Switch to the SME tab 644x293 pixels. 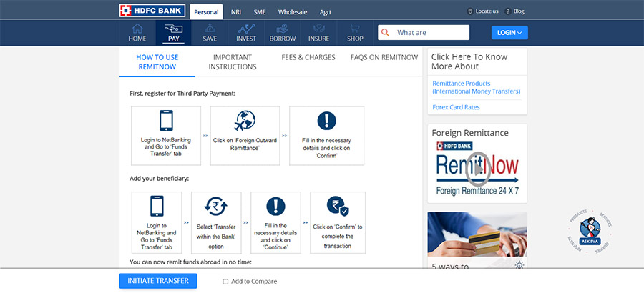260,12
